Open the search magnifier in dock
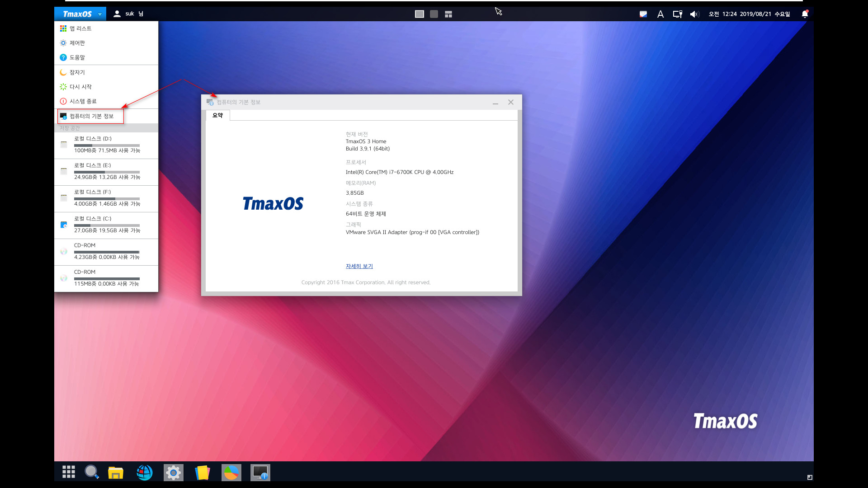This screenshot has height=488, width=868. click(92, 472)
